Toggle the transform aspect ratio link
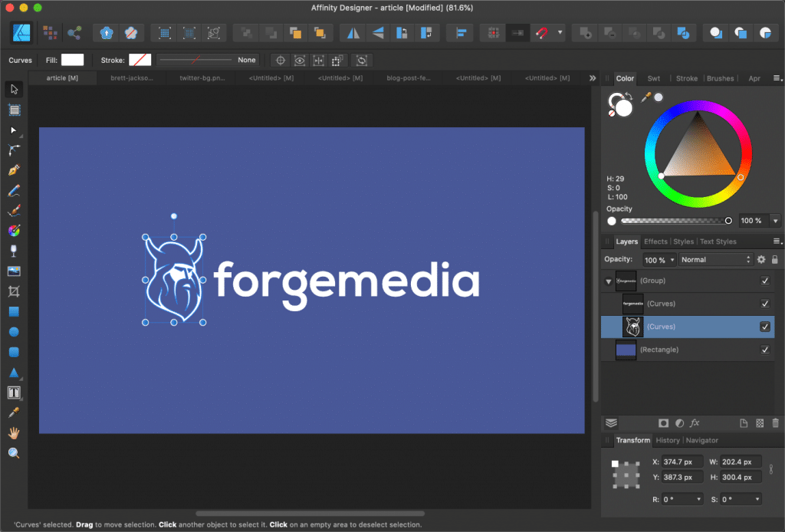Screen dimensions: 785x532 (x=771, y=469)
